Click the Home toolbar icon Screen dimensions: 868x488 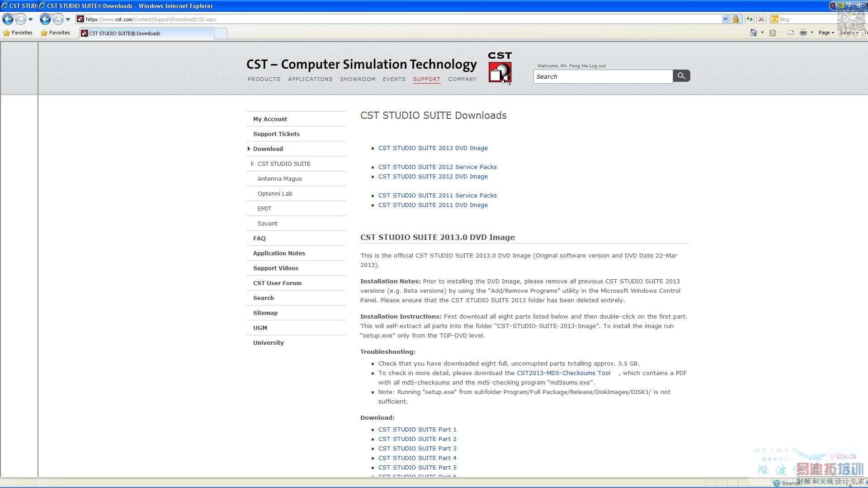coord(753,33)
